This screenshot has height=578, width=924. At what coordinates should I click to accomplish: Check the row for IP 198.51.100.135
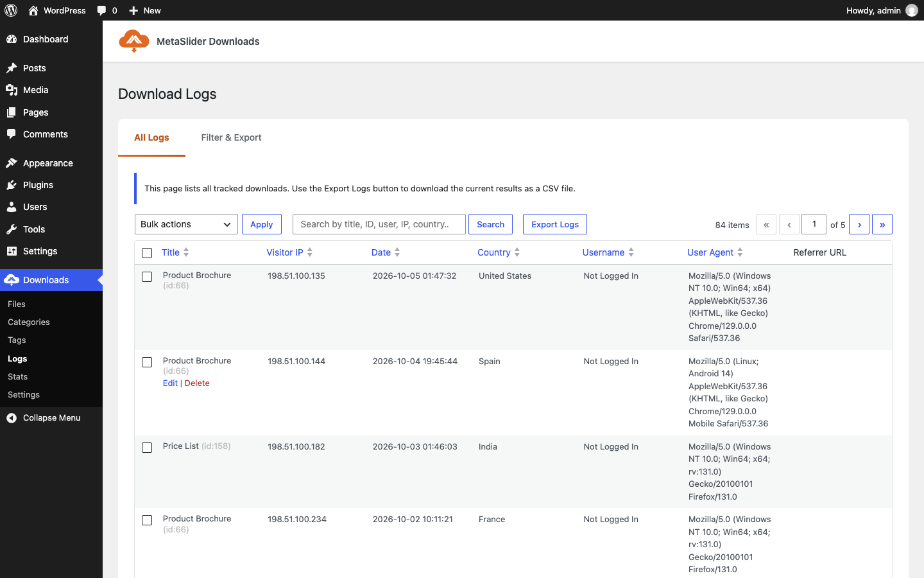pyautogui.click(x=147, y=277)
